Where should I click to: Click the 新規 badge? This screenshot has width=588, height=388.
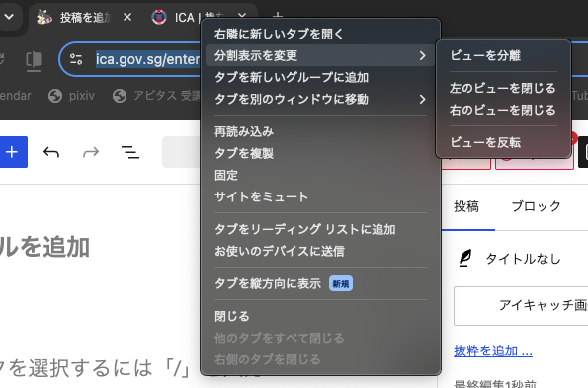[x=341, y=284]
